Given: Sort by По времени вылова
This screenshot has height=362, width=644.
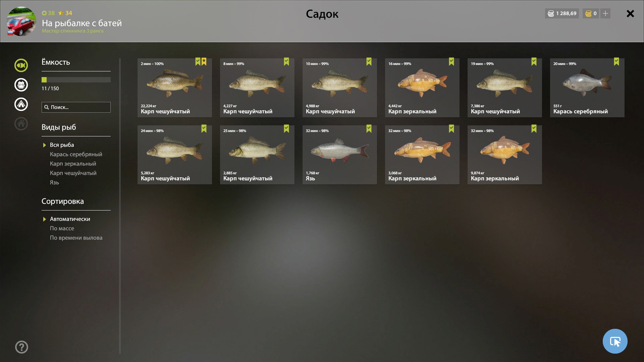Looking at the screenshot, I should click(76, 238).
